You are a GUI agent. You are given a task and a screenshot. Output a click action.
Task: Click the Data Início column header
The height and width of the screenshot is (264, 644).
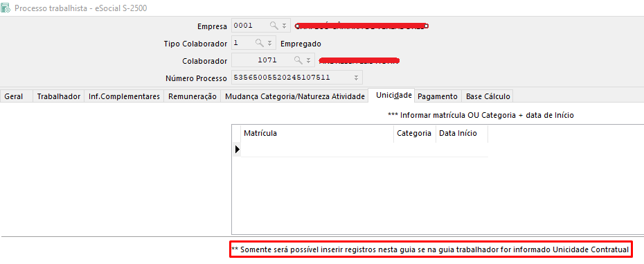[x=462, y=133]
